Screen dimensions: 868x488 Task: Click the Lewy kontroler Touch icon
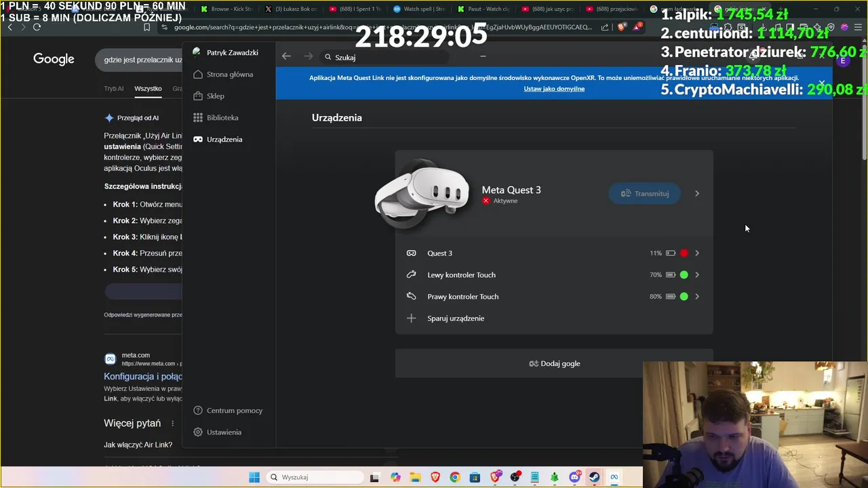[411, 275]
